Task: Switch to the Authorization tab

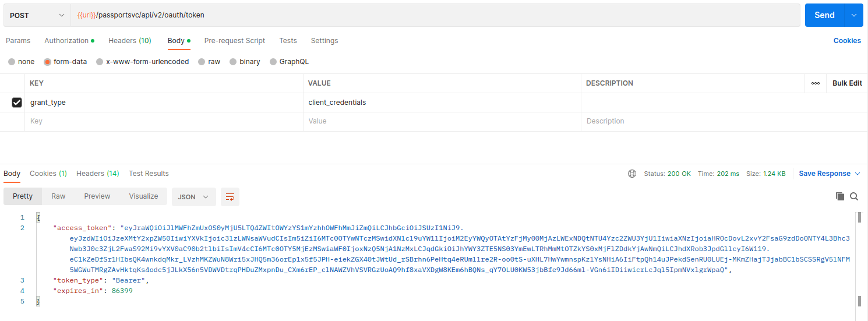Action: click(66, 41)
